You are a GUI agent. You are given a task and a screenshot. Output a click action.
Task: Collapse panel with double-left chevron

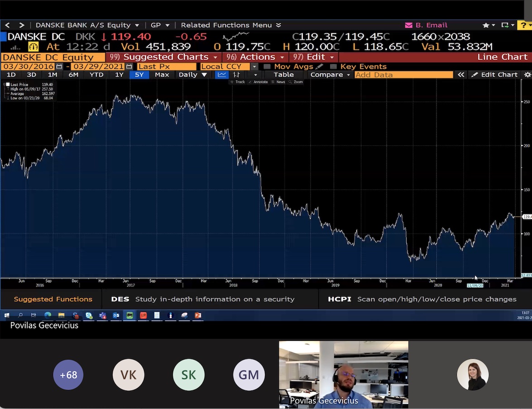click(x=461, y=75)
